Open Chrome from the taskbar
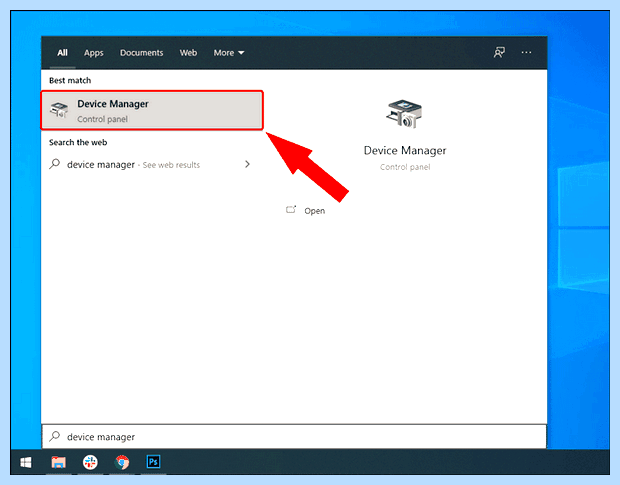This screenshot has height=485, width=620. 122,462
